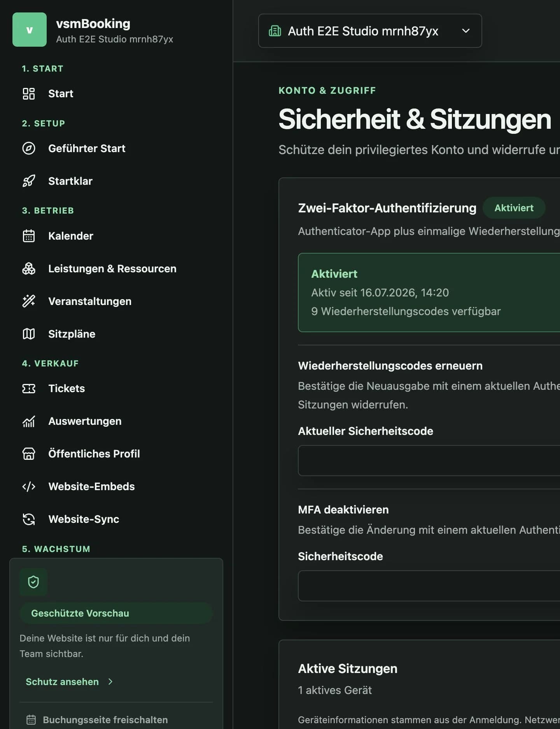Click the Start grid icon
The width and height of the screenshot is (560, 729).
tap(29, 94)
